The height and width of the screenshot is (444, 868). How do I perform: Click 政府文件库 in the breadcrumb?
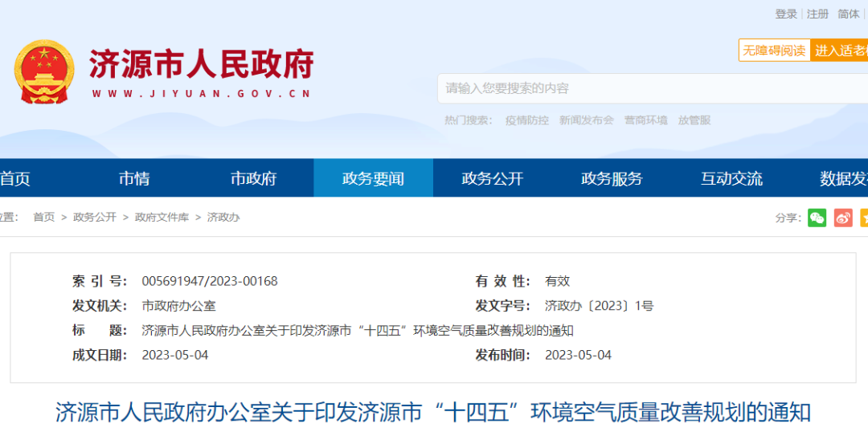pos(162,218)
